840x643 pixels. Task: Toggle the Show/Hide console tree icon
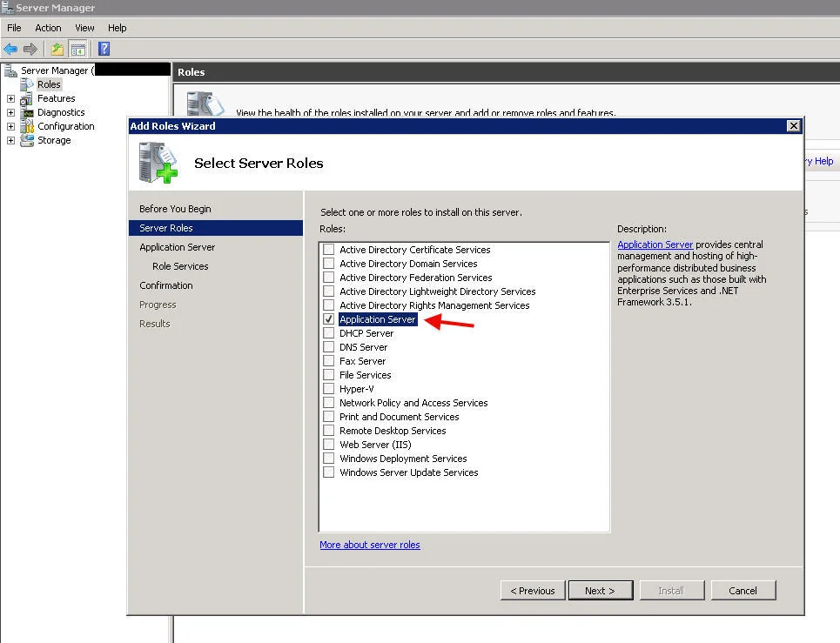pos(78,50)
